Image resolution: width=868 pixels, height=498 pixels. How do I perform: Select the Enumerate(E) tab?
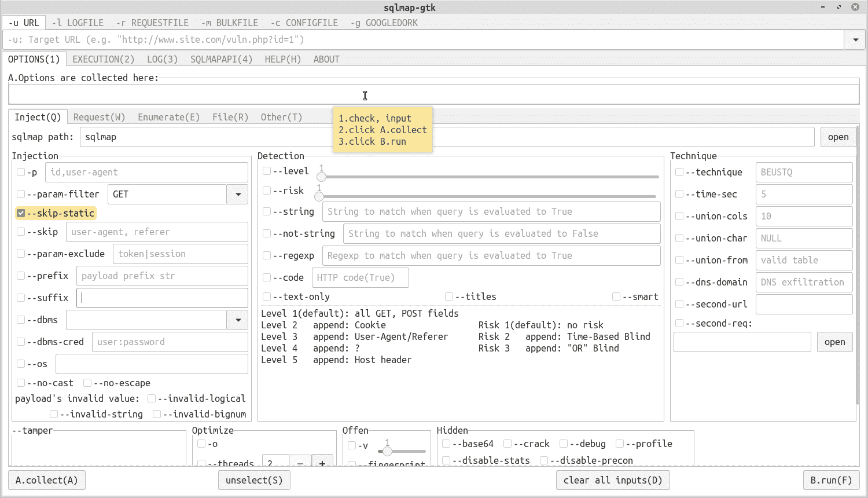pyautogui.click(x=168, y=117)
